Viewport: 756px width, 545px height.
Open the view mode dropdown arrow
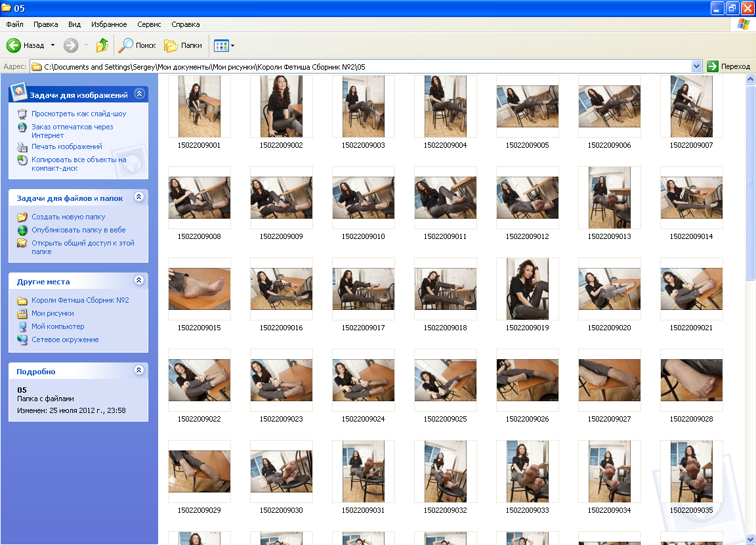click(232, 46)
